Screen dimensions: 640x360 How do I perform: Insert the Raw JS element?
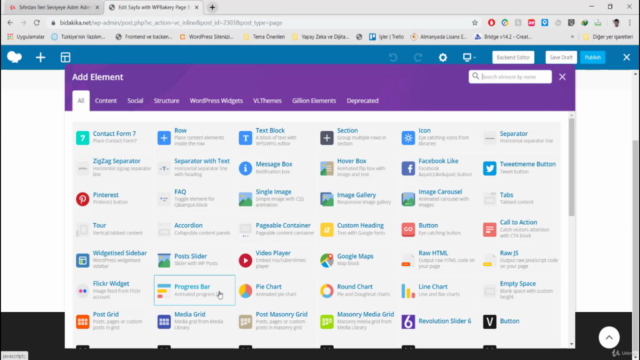(x=520, y=260)
